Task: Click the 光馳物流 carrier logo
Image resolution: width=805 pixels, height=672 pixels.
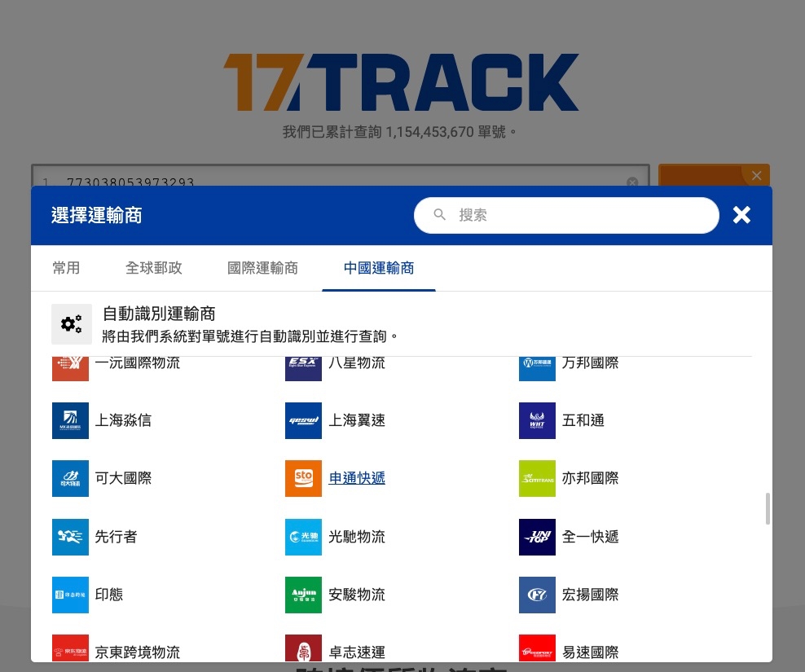Action: [x=303, y=537]
